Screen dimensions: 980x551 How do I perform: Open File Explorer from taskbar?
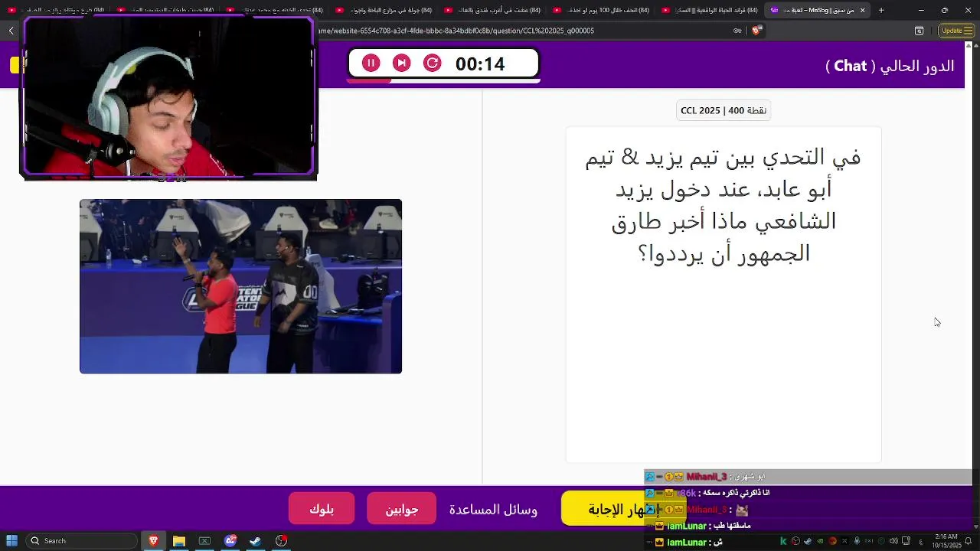click(x=179, y=541)
